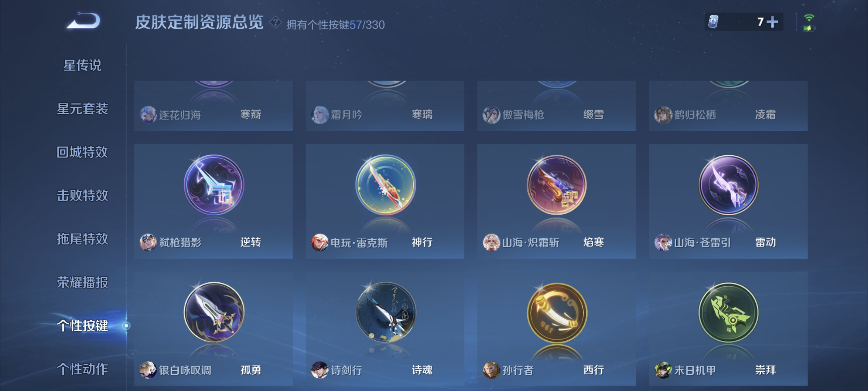Open the 银白咏叹调 孤勇 sword icon

214,312
